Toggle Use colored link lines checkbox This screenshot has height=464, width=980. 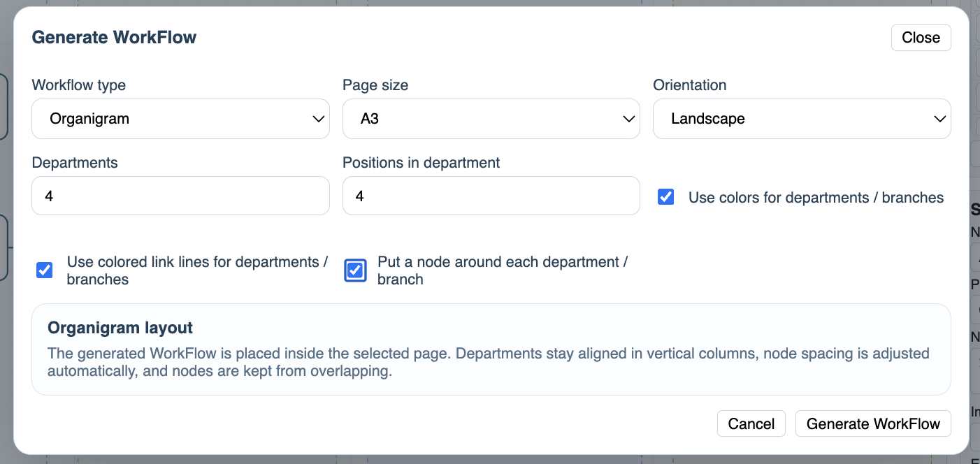coord(45,270)
